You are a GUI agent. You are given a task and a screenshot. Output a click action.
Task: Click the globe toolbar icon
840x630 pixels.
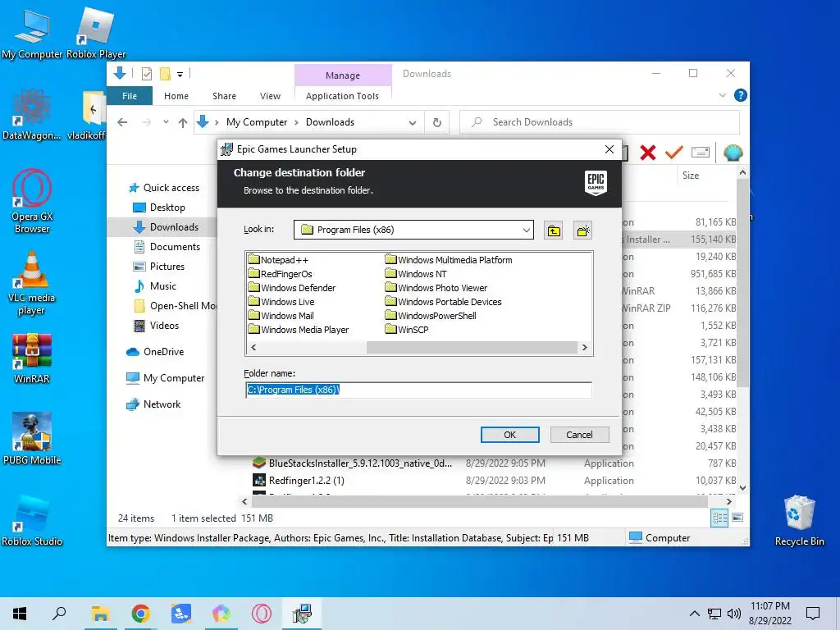[x=733, y=153]
